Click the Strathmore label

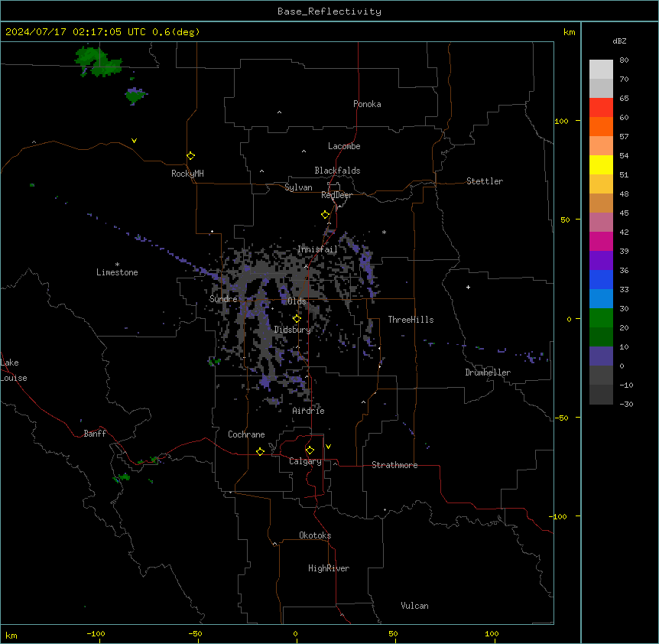[x=394, y=465]
